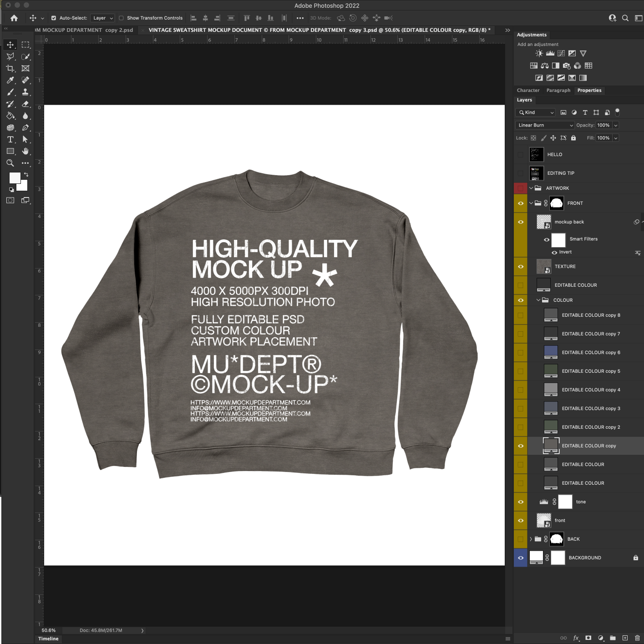Hide the TEXTURE layer
644x644 pixels.
coord(521,267)
